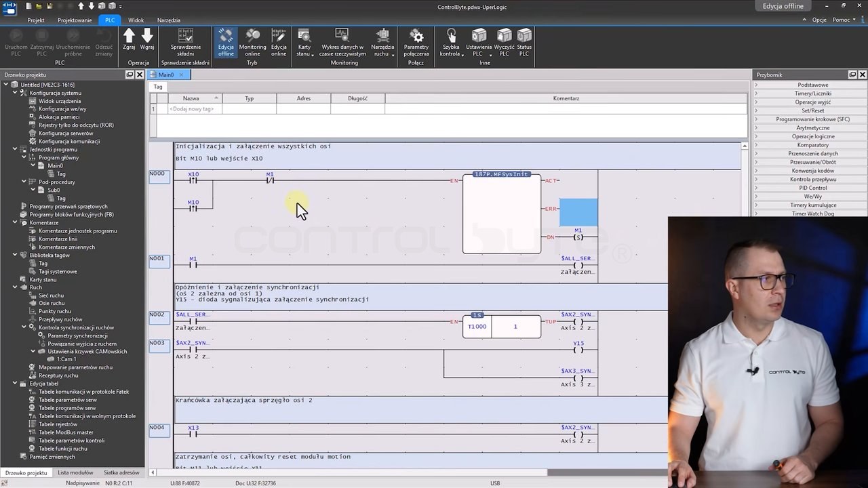Open the Karty stanu dropdown
Image resolution: width=868 pixels, height=488 pixels.
coord(304,42)
